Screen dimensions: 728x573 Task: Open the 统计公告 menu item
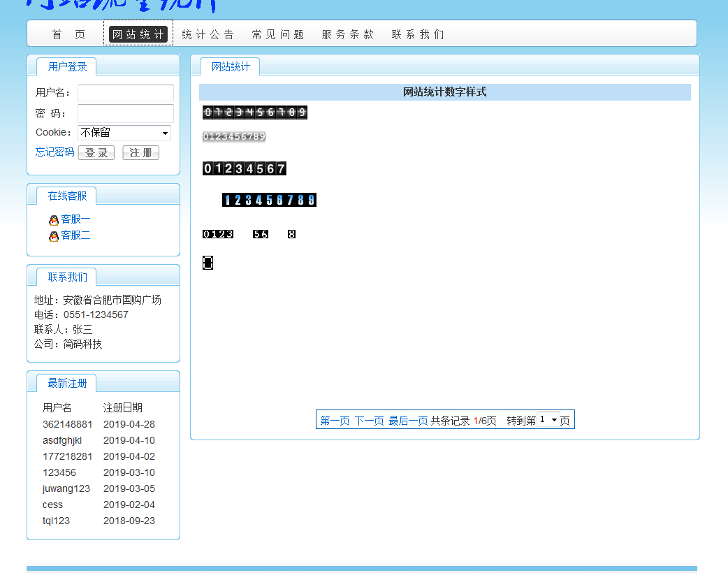[x=208, y=35]
